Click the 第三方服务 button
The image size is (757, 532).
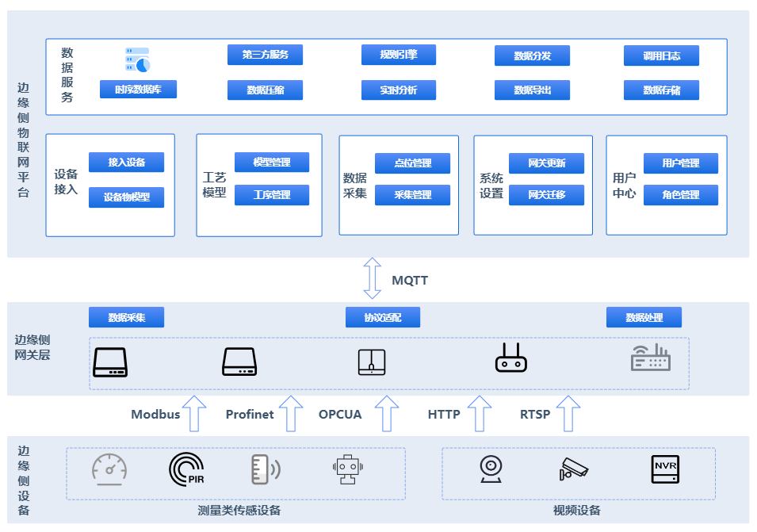pos(265,55)
